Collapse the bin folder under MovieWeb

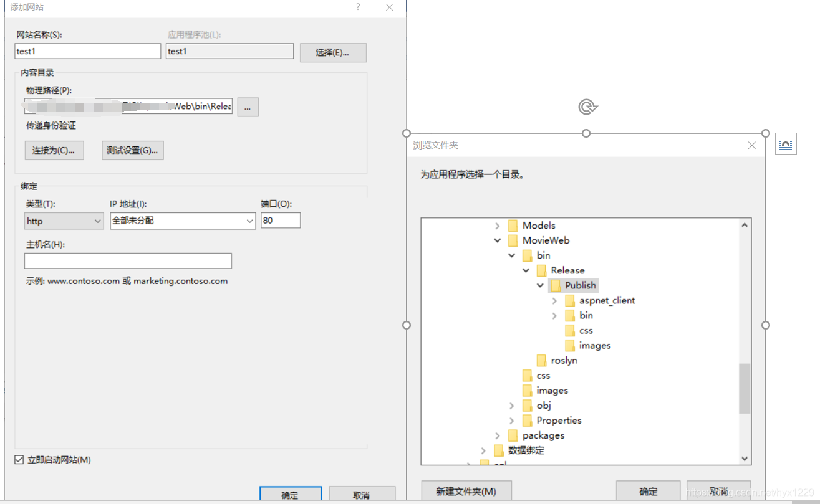[x=512, y=255]
